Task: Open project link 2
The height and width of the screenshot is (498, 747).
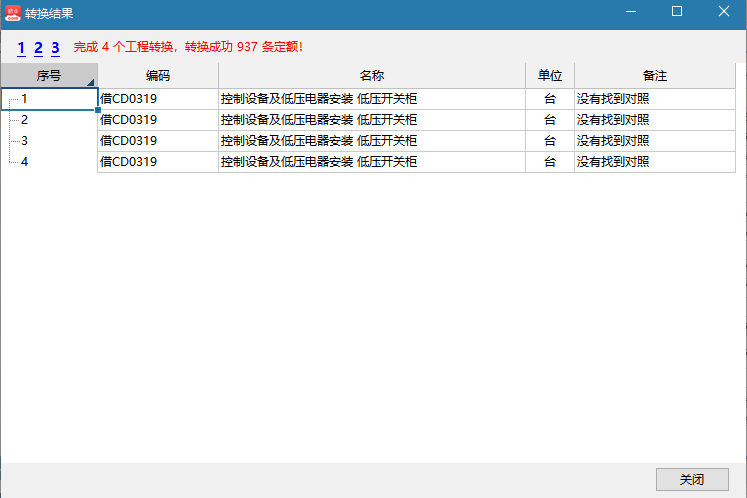Action: (x=38, y=47)
